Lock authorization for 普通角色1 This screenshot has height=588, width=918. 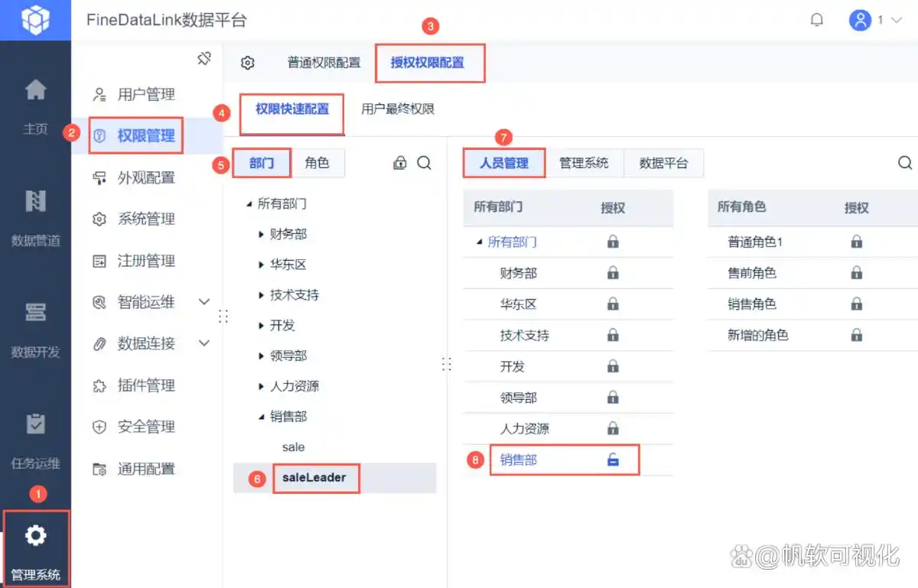click(857, 242)
